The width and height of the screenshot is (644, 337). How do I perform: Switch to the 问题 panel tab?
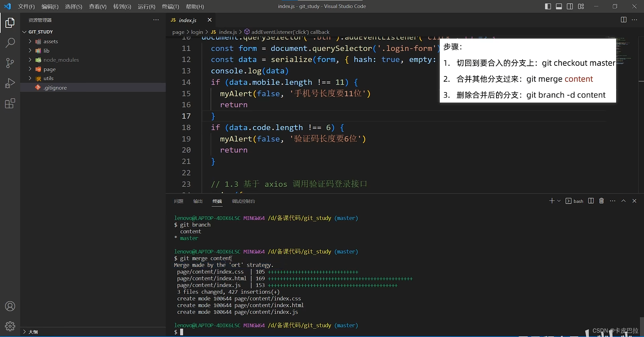click(x=178, y=201)
